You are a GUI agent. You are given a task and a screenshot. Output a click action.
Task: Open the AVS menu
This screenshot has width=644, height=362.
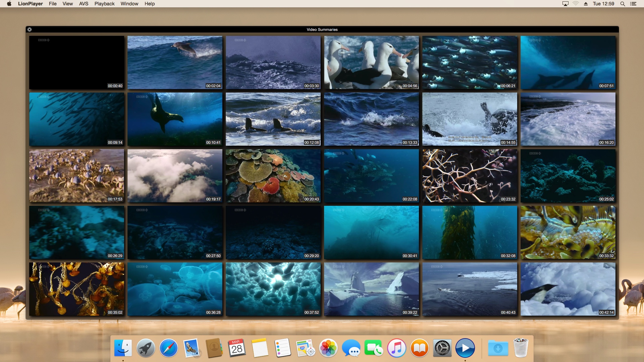coord(83,4)
